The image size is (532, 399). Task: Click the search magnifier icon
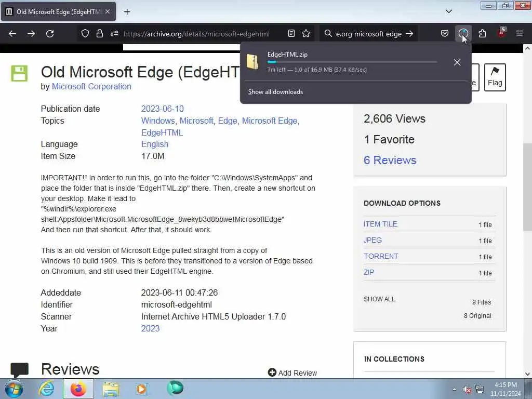[328, 34]
